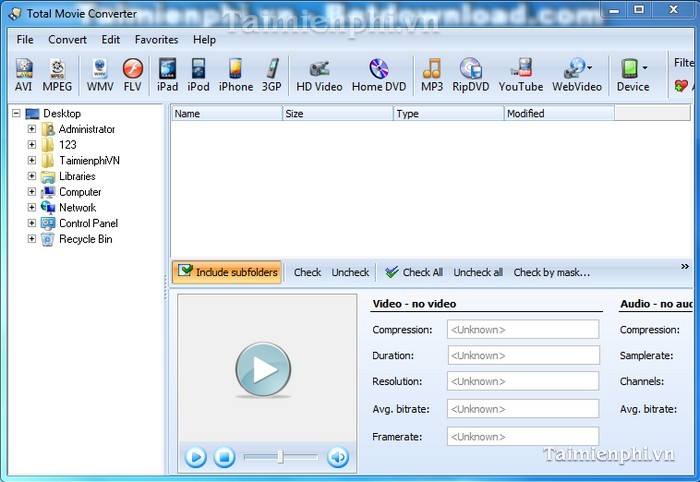Sort file list by Size column

338,113
